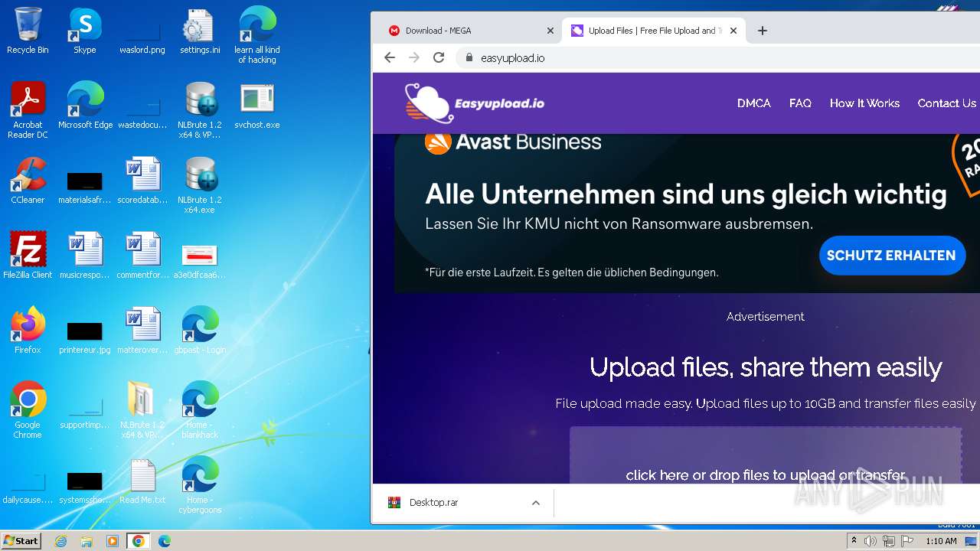The height and width of the screenshot is (551, 980).
Task: Click the upload drop zone area
Action: (x=766, y=455)
